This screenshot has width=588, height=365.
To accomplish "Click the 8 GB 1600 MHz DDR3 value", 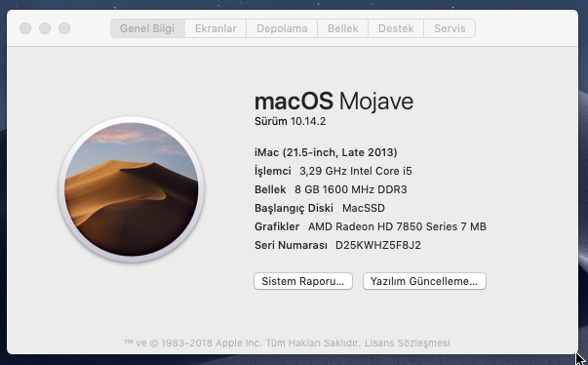I will point(351,189).
